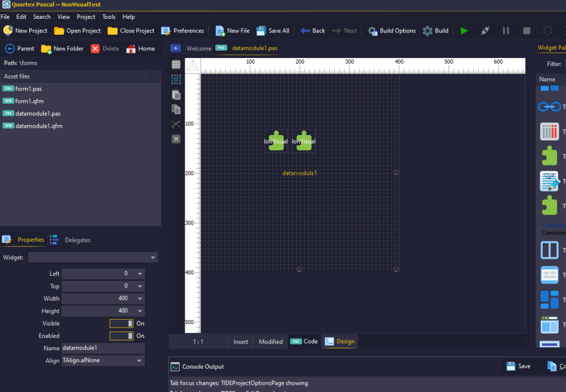This screenshot has height=392, width=566.
Task: Open the Width value dropdown arrow
Action: (140, 299)
